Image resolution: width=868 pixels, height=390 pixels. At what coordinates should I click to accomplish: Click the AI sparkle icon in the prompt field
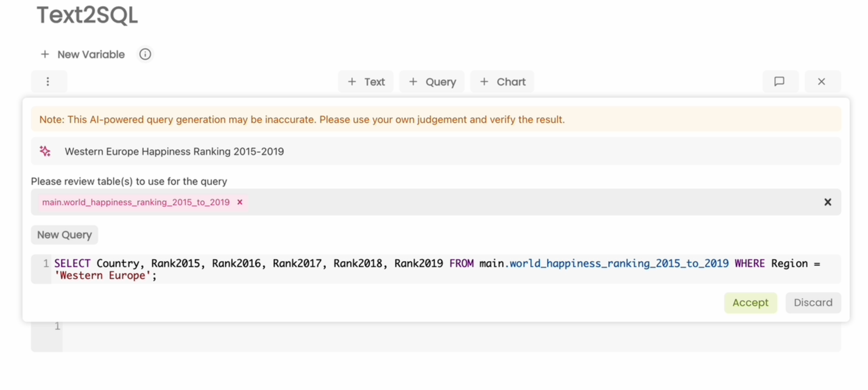tap(45, 151)
